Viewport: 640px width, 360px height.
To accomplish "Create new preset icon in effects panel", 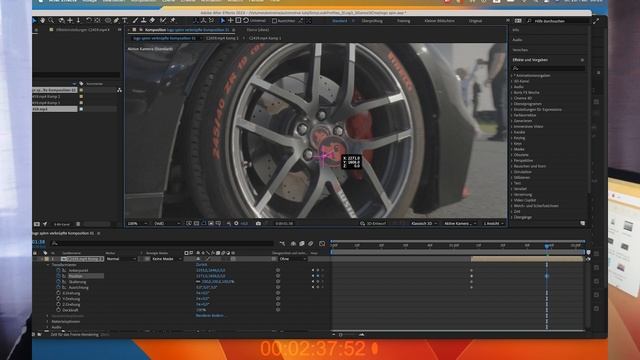I will [x=582, y=223].
